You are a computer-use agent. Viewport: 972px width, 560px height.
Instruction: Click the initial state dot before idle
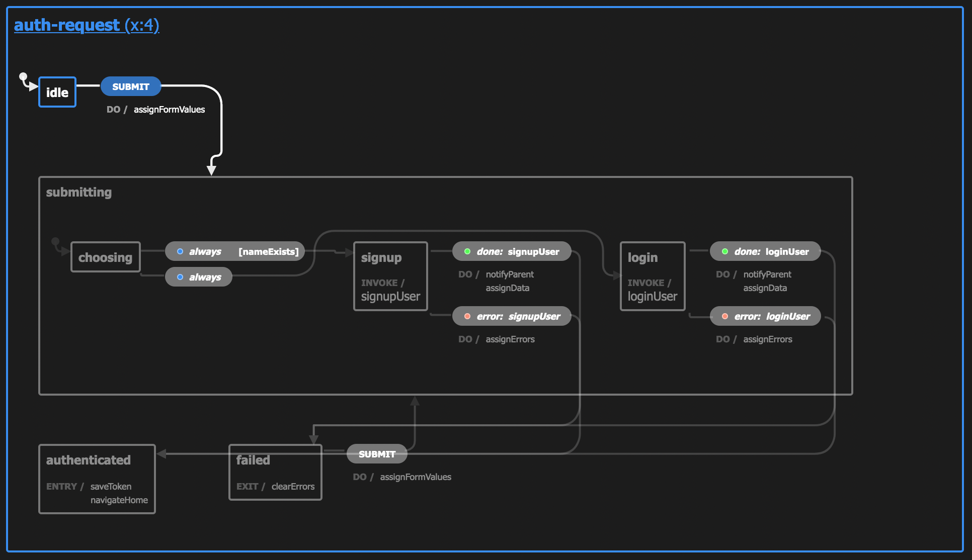pyautogui.click(x=23, y=77)
